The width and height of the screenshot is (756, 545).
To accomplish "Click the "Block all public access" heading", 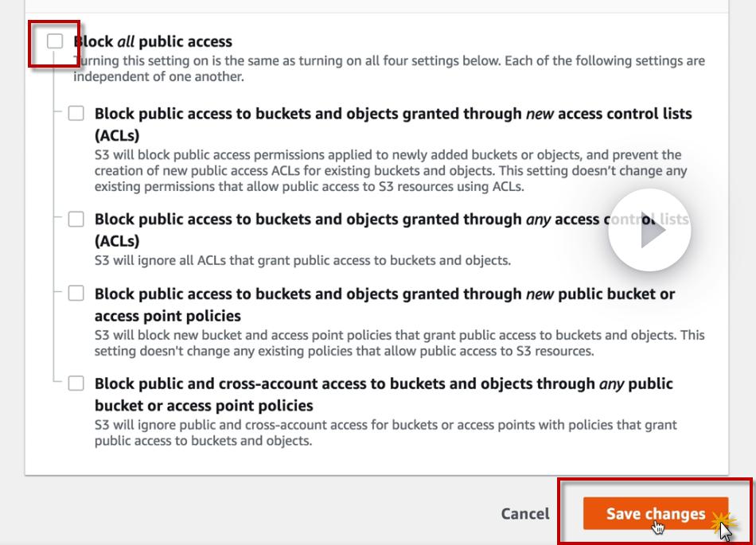I will [x=153, y=41].
